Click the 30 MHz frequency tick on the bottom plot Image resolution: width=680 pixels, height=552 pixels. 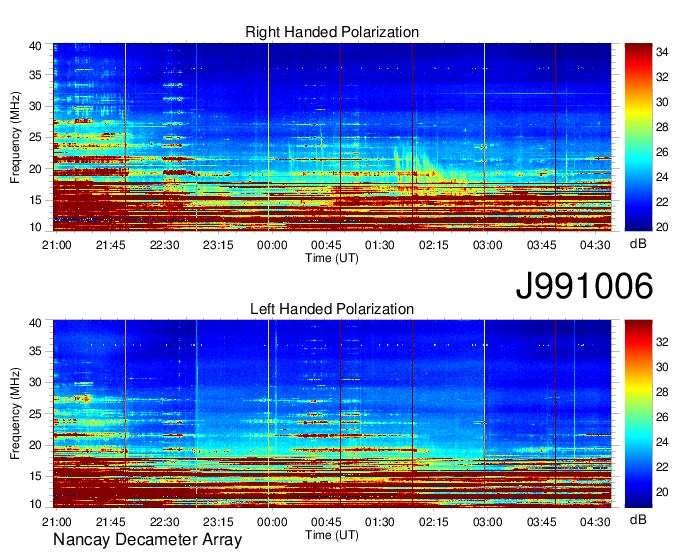[x=36, y=382]
